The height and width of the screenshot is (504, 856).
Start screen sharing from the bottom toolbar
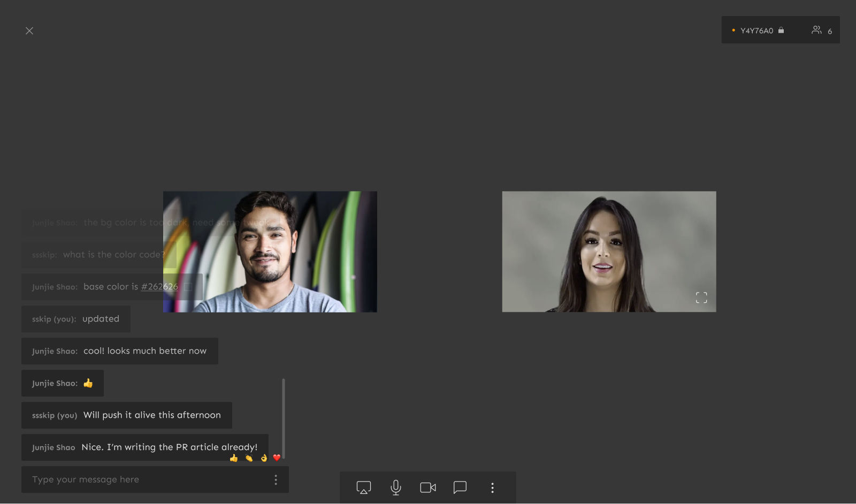(363, 487)
